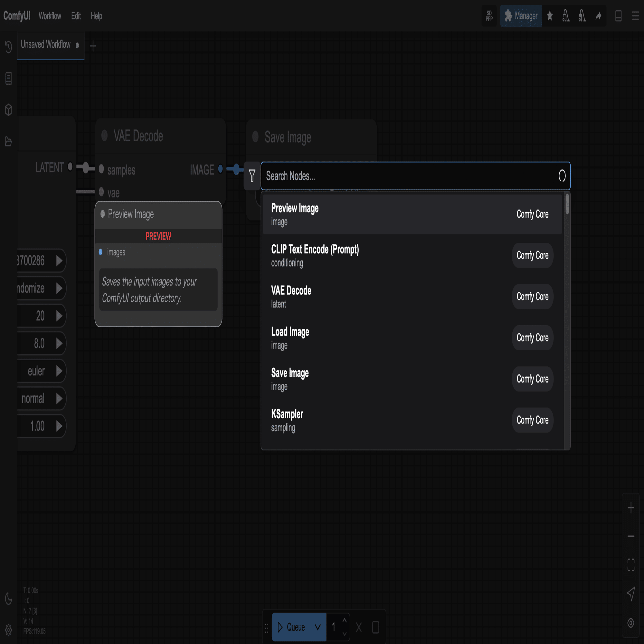Open the Manager puzzle-piece button
This screenshot has width=644, height=644.
click(x=521, y=16)
